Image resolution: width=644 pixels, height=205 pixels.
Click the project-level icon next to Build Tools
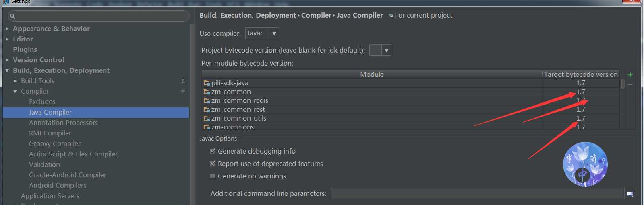pos(183,81)
